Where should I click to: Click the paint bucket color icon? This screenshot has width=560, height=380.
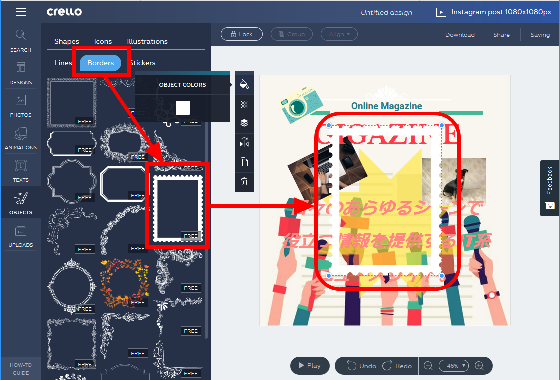244,85
